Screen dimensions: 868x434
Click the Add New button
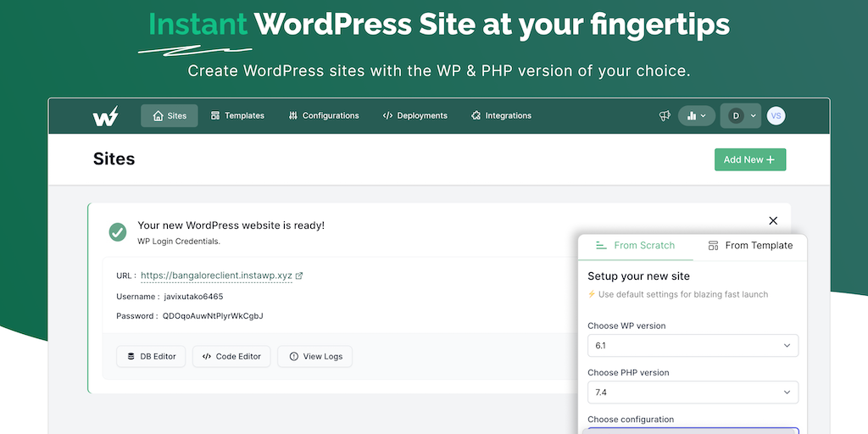(x=749, y=159)
